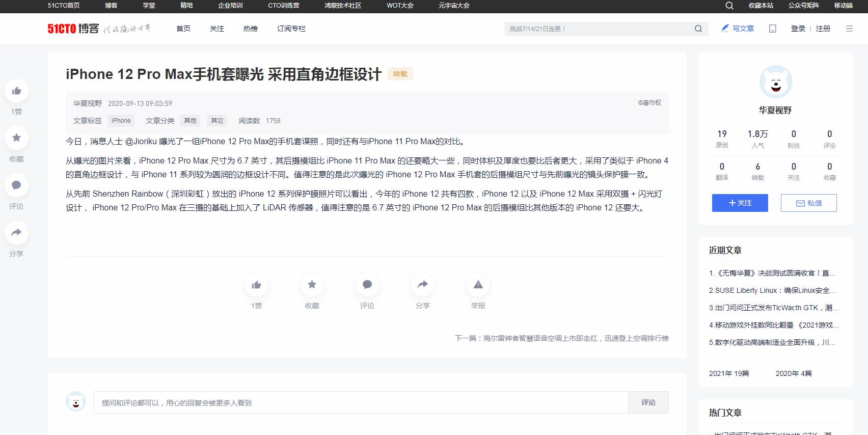Open recent article 数字化驱动高端制造业全面升级
Image resolution: width=868 pixels, height=435 pixels.
[772, 342]
